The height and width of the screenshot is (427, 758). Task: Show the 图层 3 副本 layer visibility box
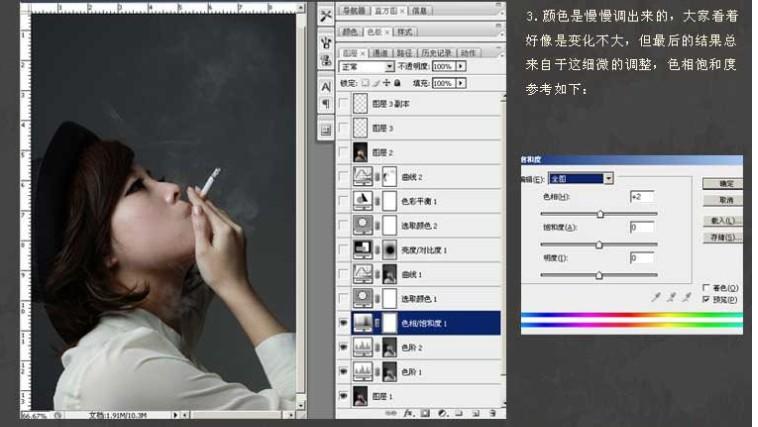(x=344, y=103)
